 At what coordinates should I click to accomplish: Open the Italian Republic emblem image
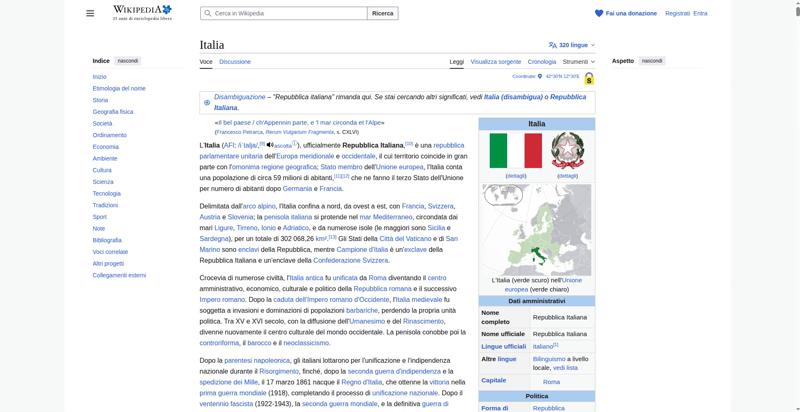pos(567,150)
